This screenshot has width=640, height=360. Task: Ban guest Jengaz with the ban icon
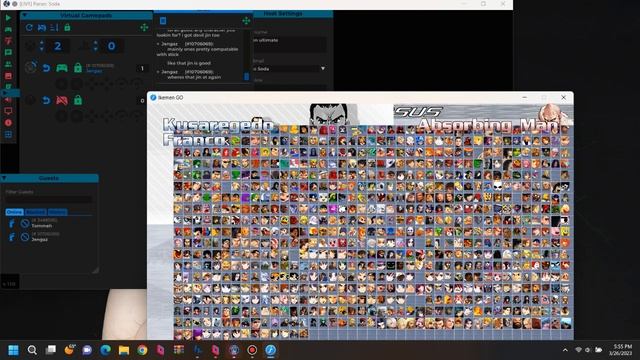pyautogui.click(x=25, y=237)
